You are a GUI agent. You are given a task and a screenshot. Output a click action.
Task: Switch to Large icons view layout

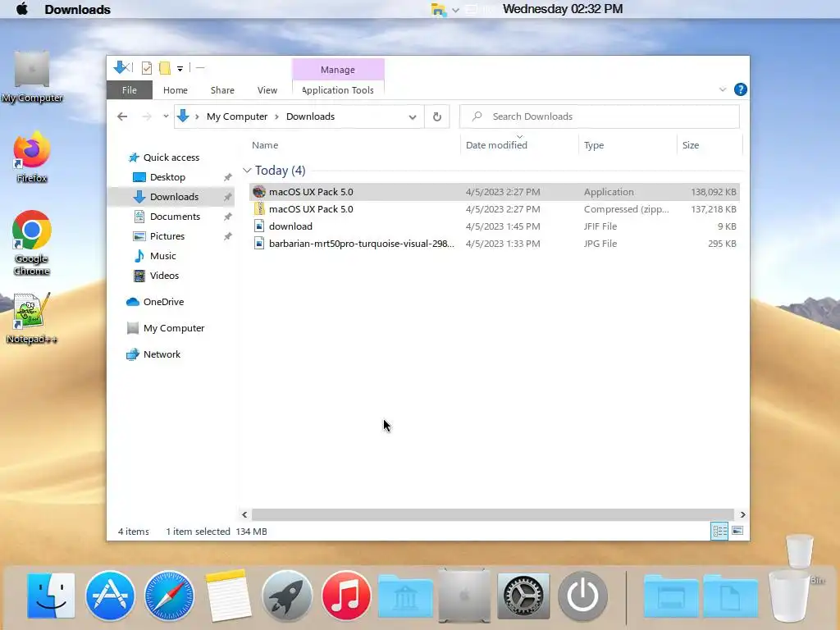[x=737, y=531]
